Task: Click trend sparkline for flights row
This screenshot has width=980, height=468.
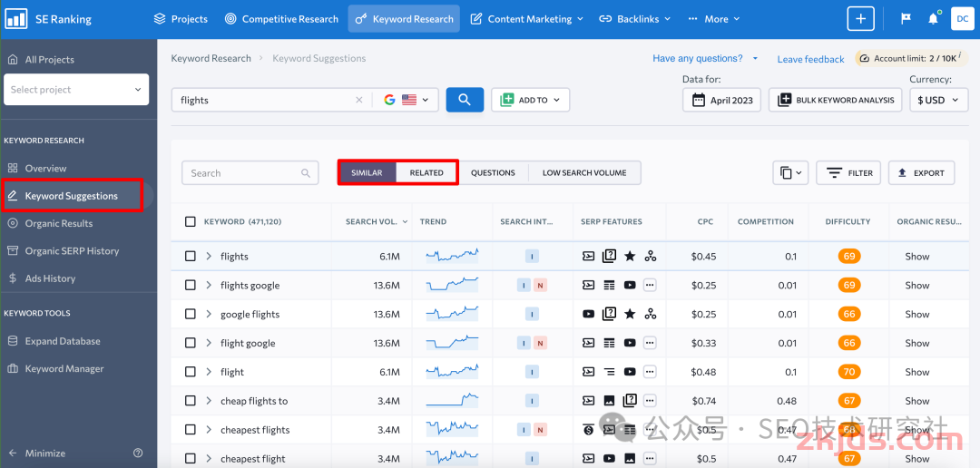Action: pyautogui.click(x=452, y=255)
